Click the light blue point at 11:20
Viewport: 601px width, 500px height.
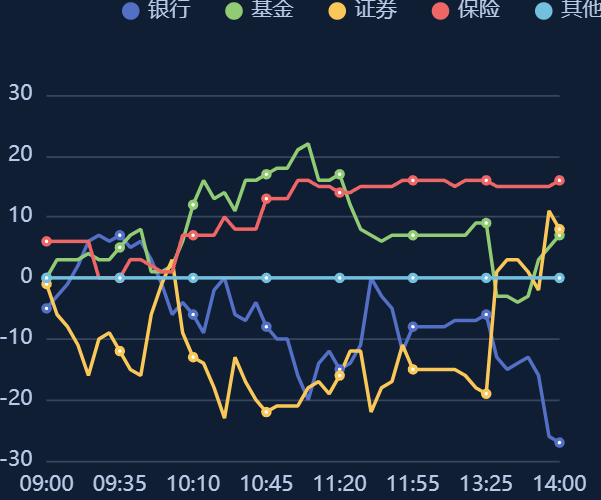(340, 278)
